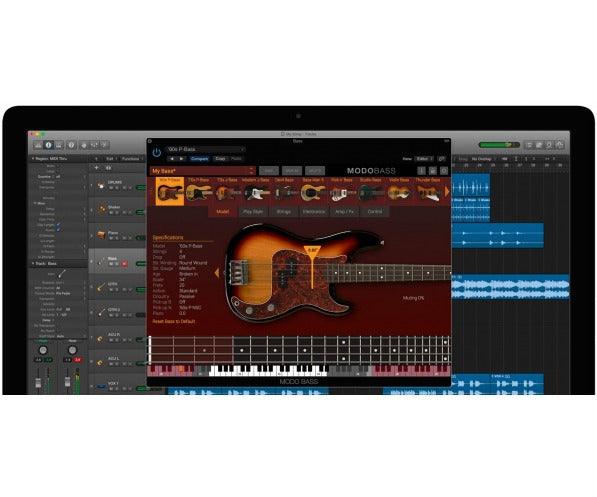This screenshot has height=497, width=597.
Task: Choose the '70s J-Bass model
Action: [x=227, y=192]
